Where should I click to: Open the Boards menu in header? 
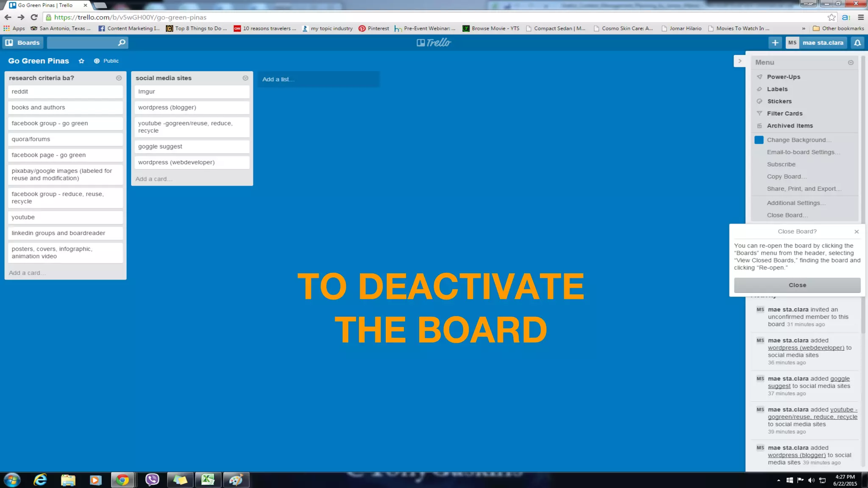pyautogui.click(x=22, y=43)
